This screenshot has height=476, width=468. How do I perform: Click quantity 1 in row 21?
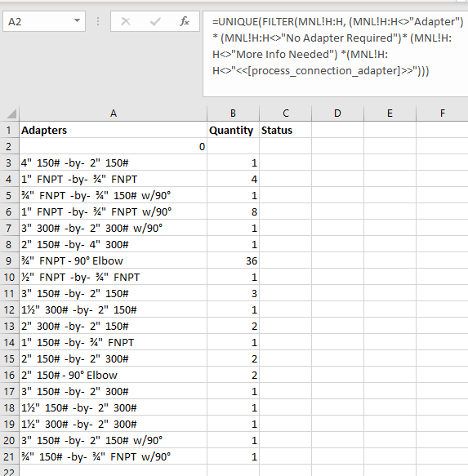[233, 456]
